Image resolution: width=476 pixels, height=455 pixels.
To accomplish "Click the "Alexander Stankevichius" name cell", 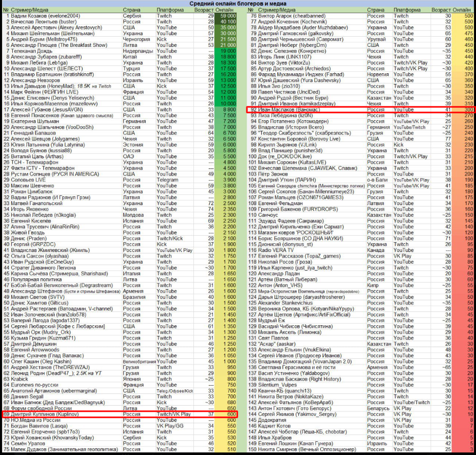I will [x=286, y=303].
